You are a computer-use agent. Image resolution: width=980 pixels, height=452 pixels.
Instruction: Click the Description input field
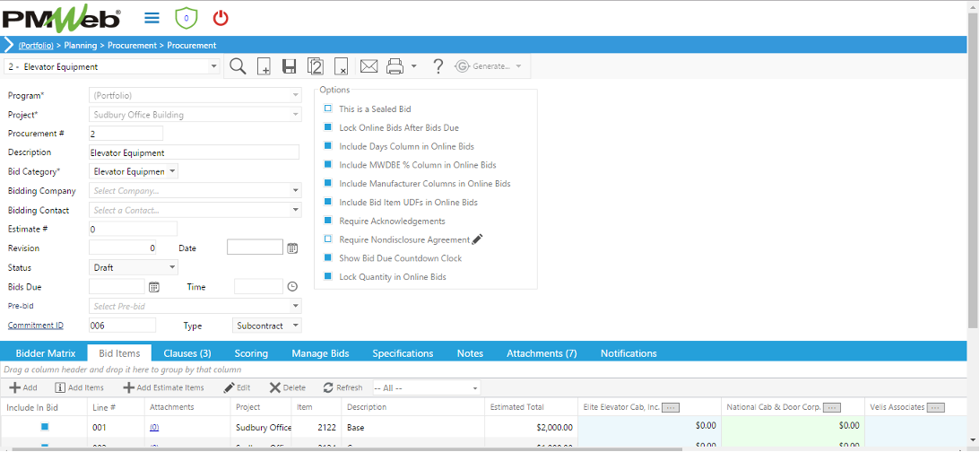tap(195, 152)
